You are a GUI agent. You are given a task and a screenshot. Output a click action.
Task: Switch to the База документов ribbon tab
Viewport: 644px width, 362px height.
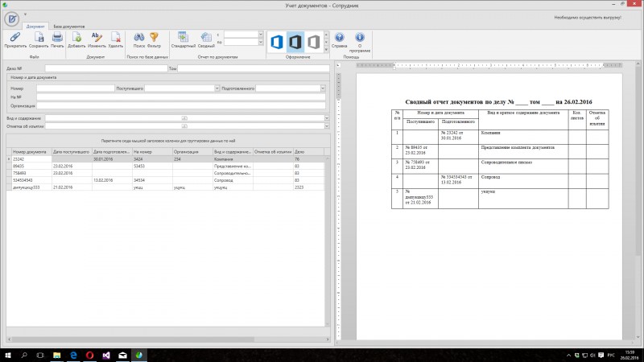[69, 27]
